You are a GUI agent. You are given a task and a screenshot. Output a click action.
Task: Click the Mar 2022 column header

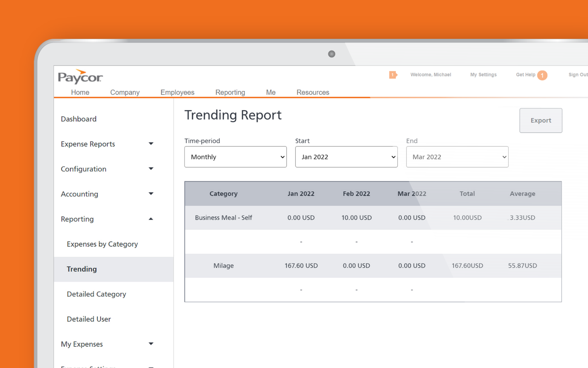412,193
